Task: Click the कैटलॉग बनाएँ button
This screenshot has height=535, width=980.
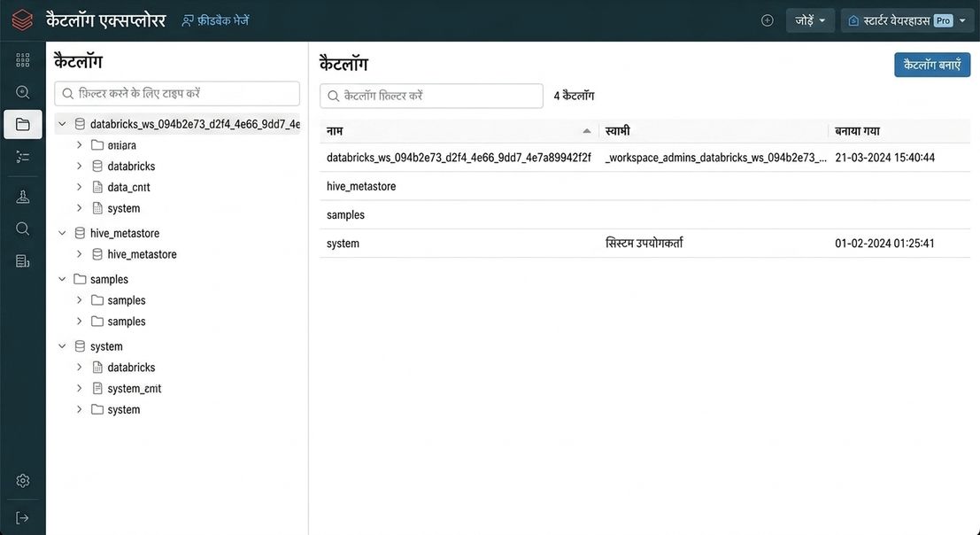Action: 932,65
